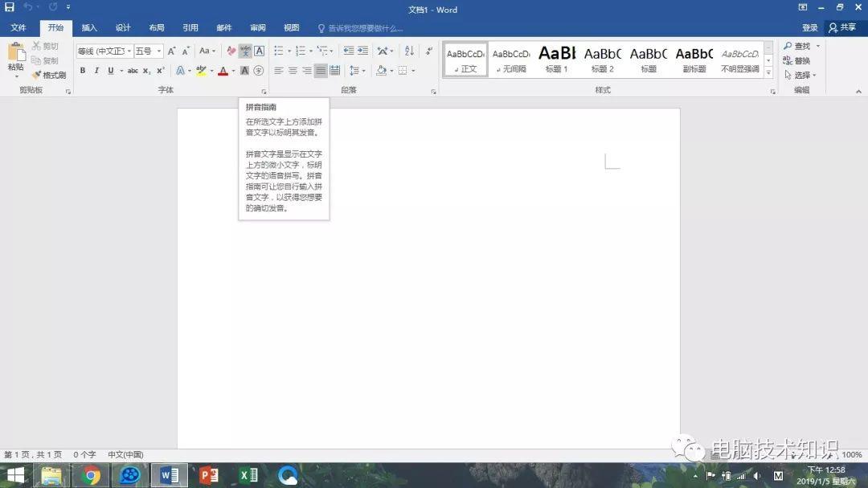Switch to 布局 (Layout) tab
The image size is (868, 488).
(157, 27)
